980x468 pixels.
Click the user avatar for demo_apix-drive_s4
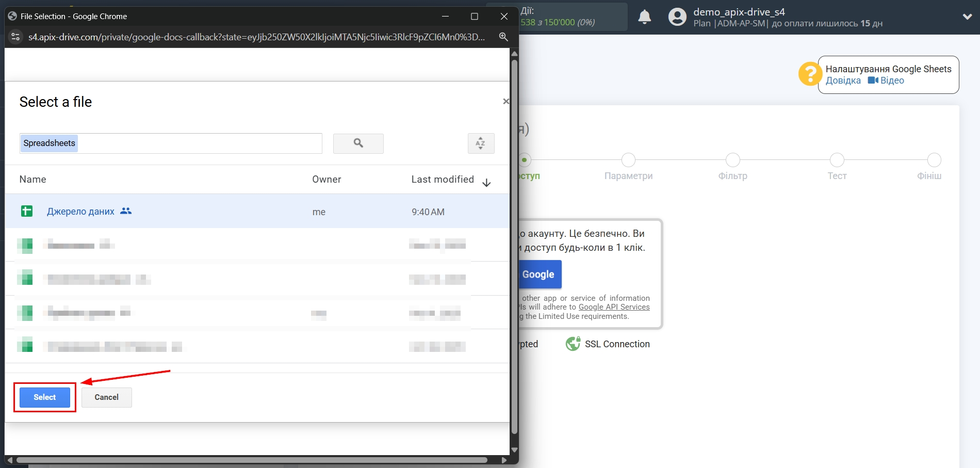click(676, 17)
